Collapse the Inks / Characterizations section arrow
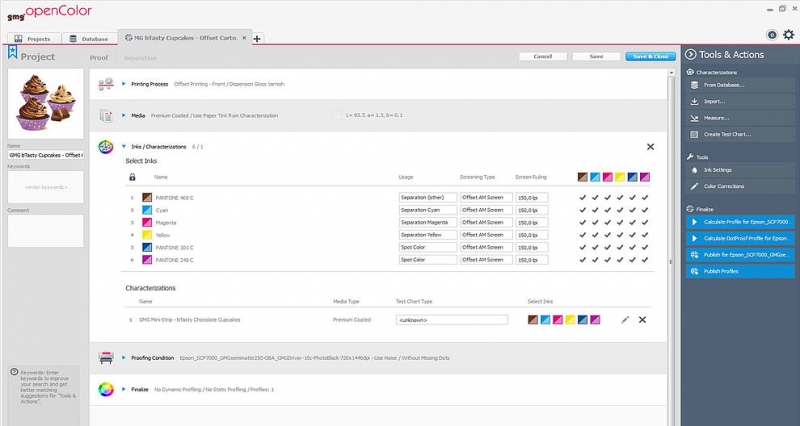Screen dimensions: 800x426 [x=123, y=147]
